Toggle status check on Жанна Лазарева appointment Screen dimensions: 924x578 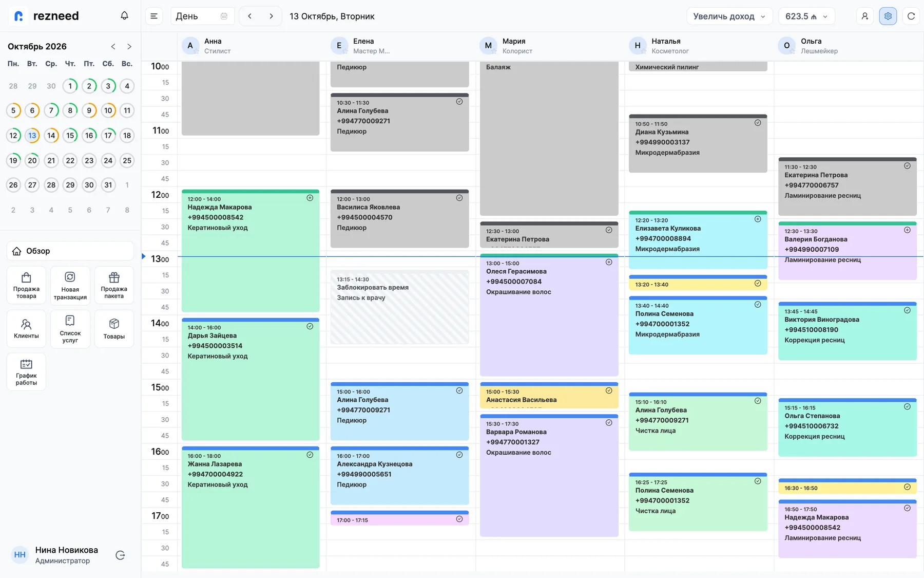pyautogui.click(x=310, y=455)
